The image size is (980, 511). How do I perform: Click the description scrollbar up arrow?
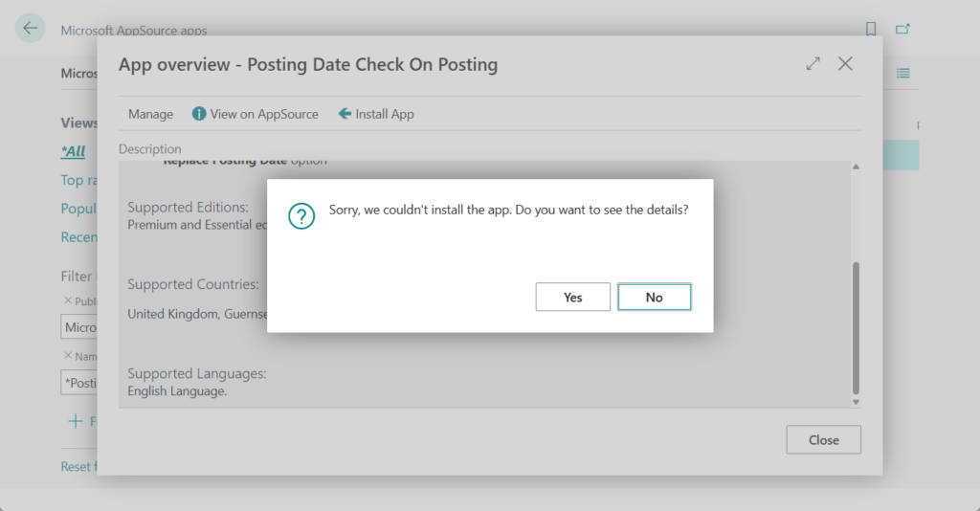(856, 167)
